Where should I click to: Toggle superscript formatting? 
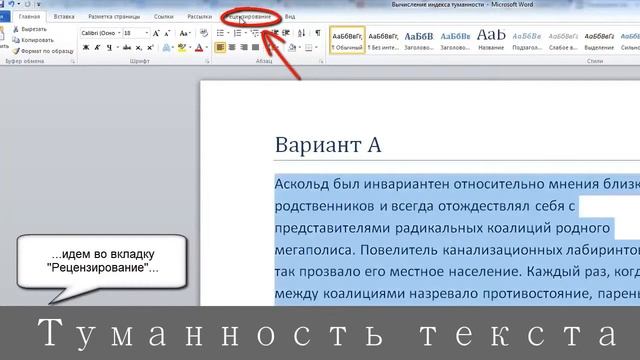tap(150, 48)
